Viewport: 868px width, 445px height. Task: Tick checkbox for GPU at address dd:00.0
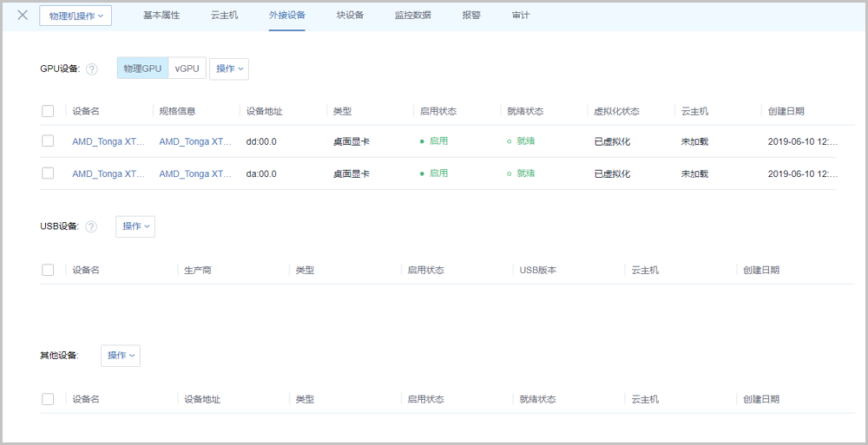(x=48, y=141)
